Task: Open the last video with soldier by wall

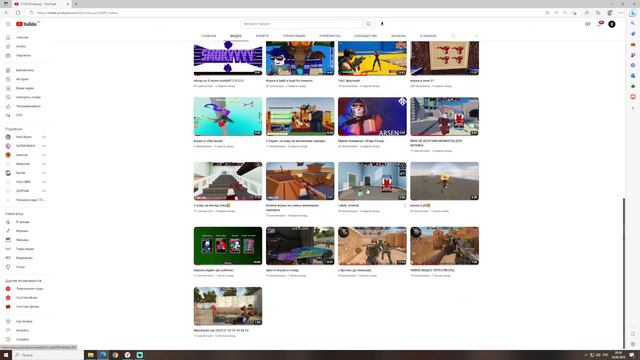Action: 228,306
